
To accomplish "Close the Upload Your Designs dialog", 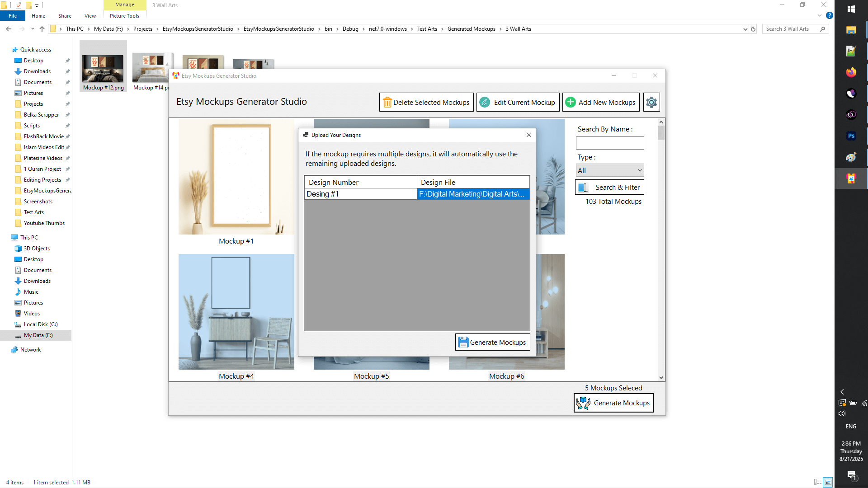I will tap(529, 135).
